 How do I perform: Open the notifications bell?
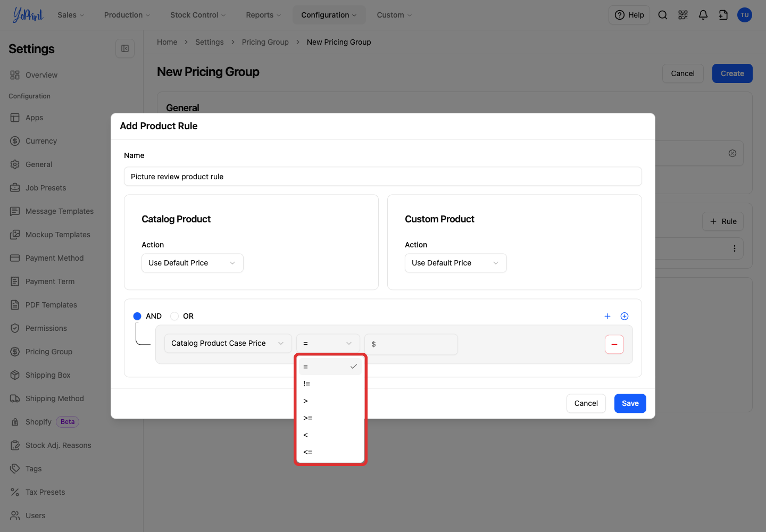click(703, 15)
